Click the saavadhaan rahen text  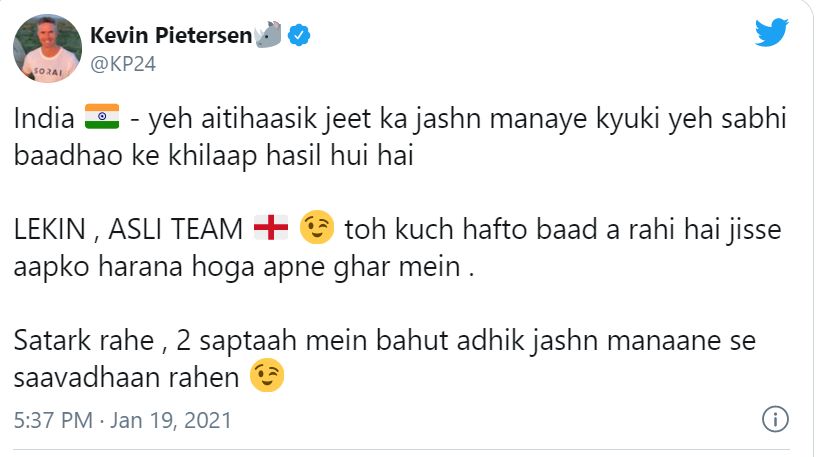(x=126, y=377)
